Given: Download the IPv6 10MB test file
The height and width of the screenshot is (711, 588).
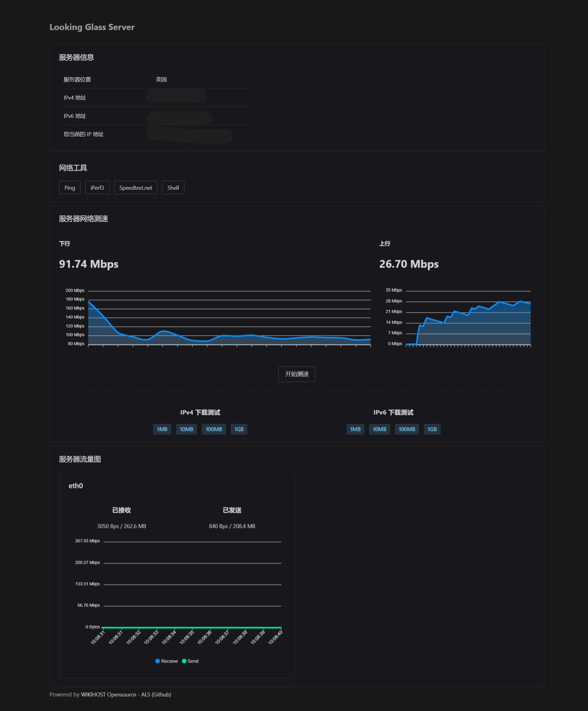Looking at the screenshot, I should [x=379, y=429].
